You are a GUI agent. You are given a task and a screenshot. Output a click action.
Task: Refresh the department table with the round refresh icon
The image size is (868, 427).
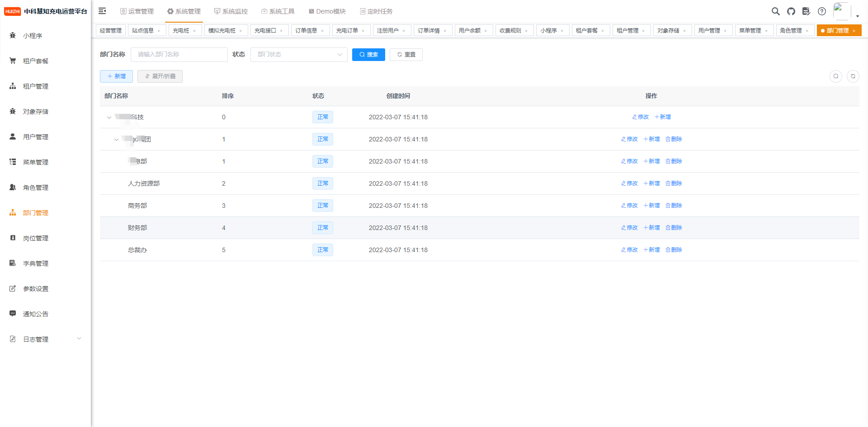pos(853,76)
